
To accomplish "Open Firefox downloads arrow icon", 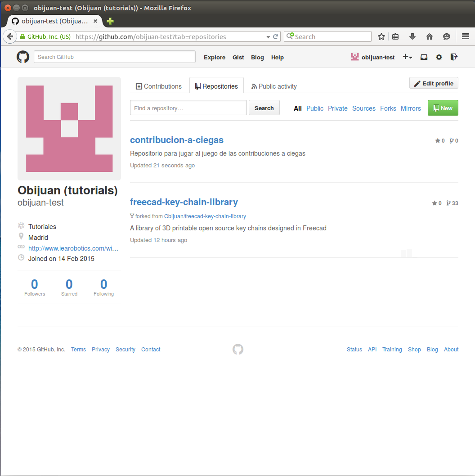I will point(412,37).
